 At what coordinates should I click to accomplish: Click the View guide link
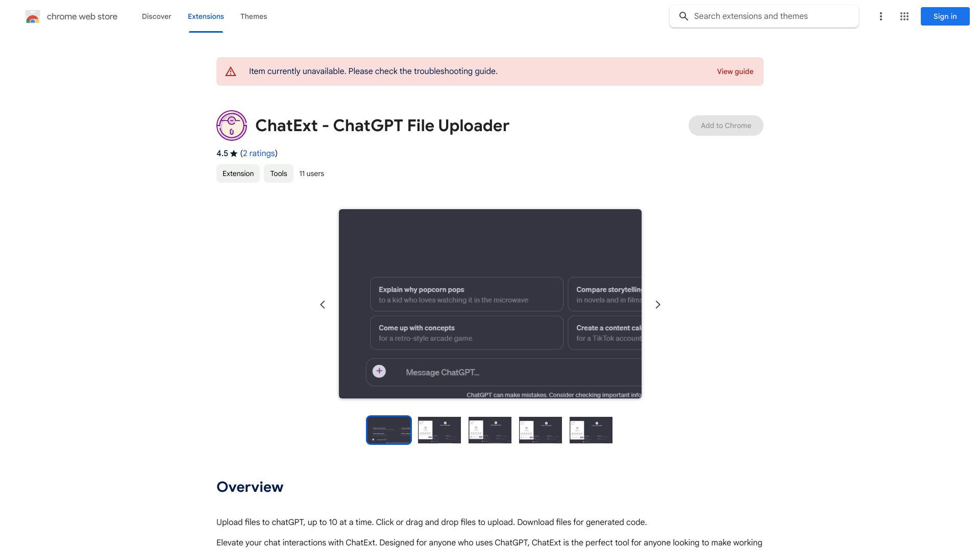[x=735, y=71]
